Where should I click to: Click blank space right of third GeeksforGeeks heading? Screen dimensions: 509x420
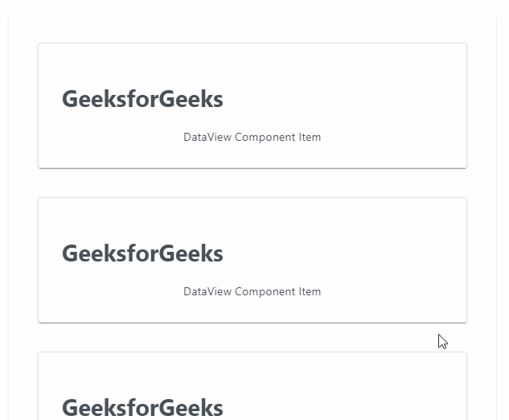[x=344, y=408]
